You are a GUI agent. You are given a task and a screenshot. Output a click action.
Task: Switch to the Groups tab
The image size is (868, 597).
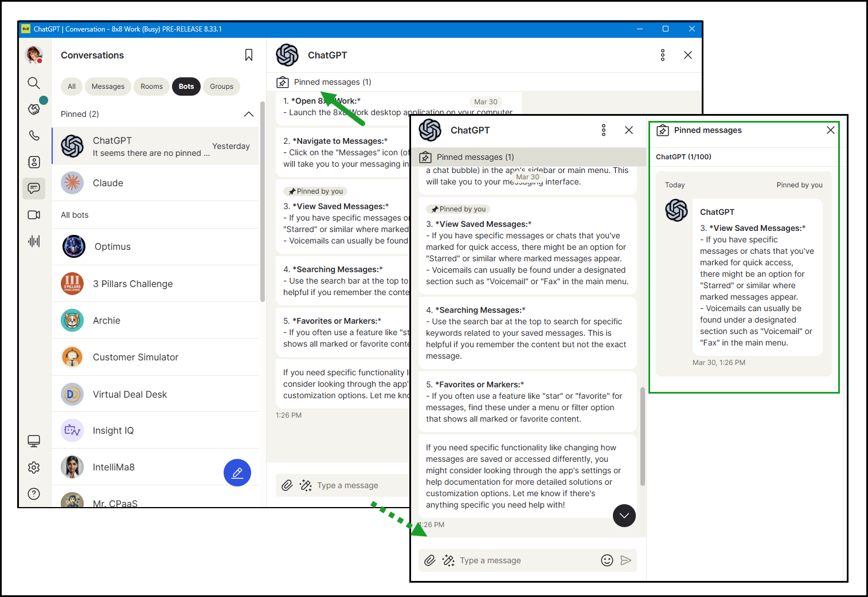(222, 87)
